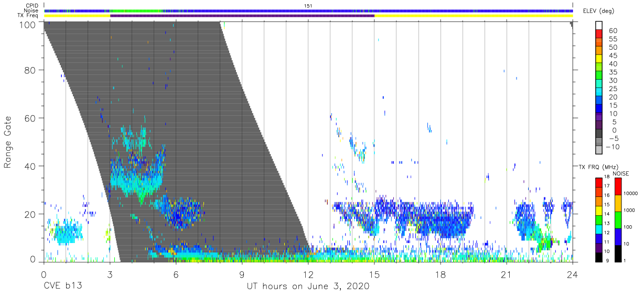The height and width of the screenshot is (297, 644).
Task: Select the yellow 14–15 MHz TX FRQ swatch
Action: (599, 210)
